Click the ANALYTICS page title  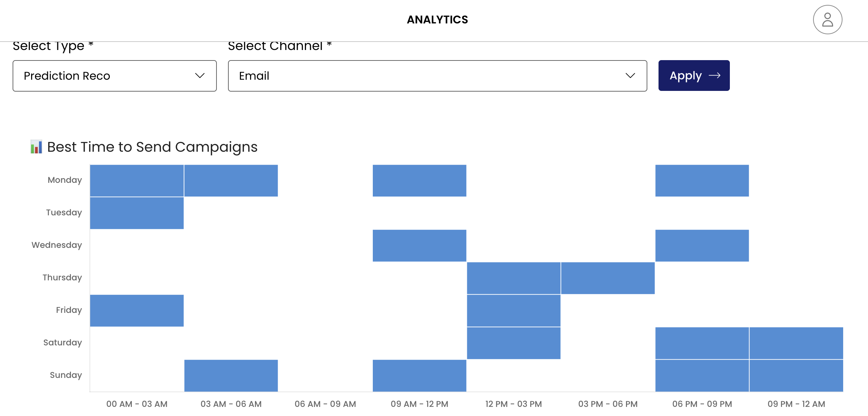click(x=437, y=20)
